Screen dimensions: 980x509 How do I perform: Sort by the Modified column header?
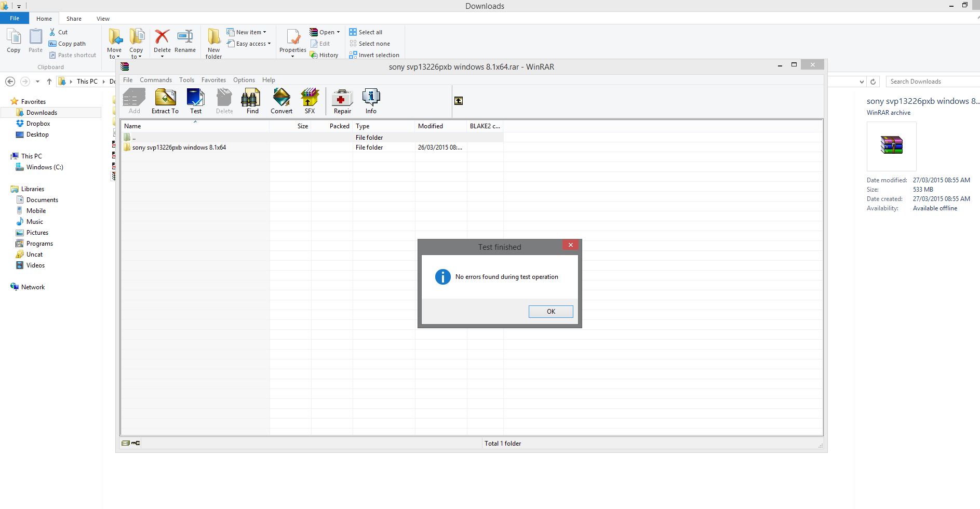[x=441, y=126]
